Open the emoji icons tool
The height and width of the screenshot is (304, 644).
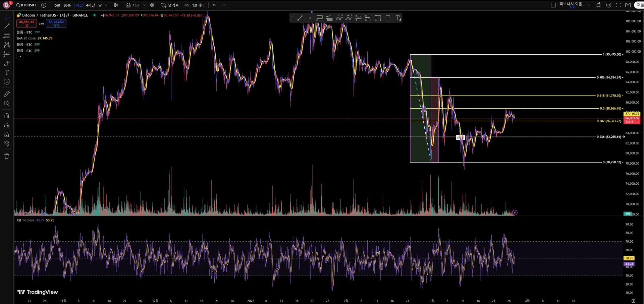(x=6, y=82)
